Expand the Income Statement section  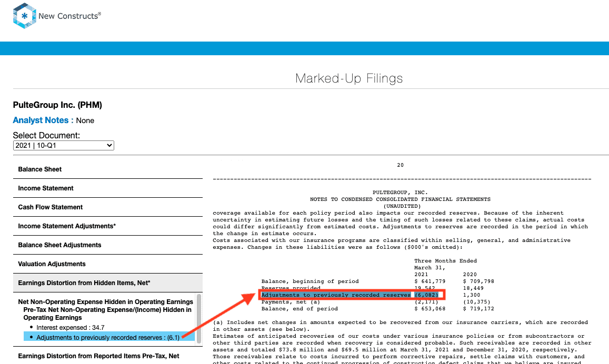coord(108,188)
